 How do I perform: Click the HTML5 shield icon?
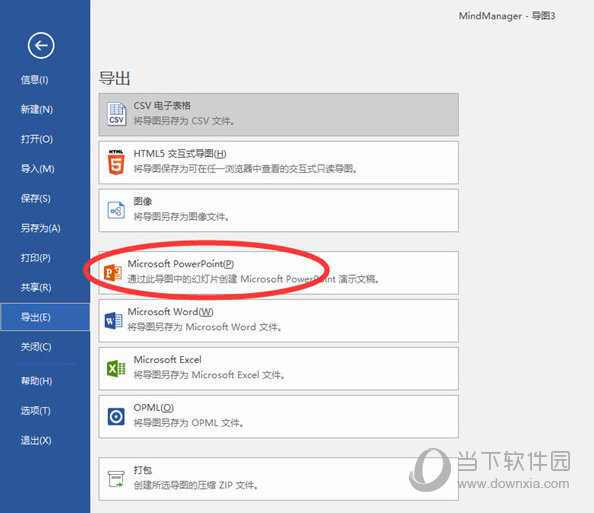[116, 162]
